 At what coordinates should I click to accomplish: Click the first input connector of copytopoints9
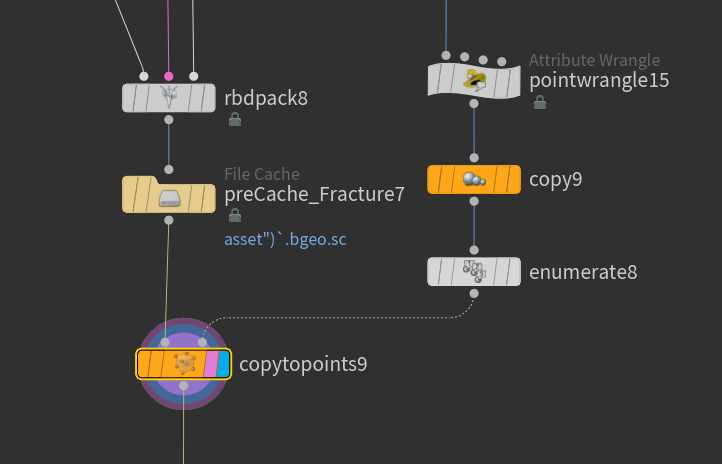165,342
